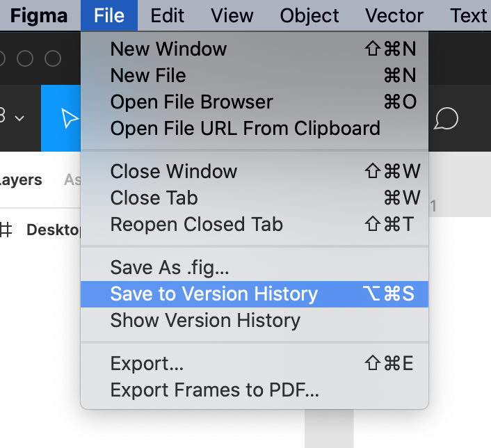The height and width of the screenshot is (448, 491).
Task: Select the Move tool arrow icon
Action: pos(70,118)
